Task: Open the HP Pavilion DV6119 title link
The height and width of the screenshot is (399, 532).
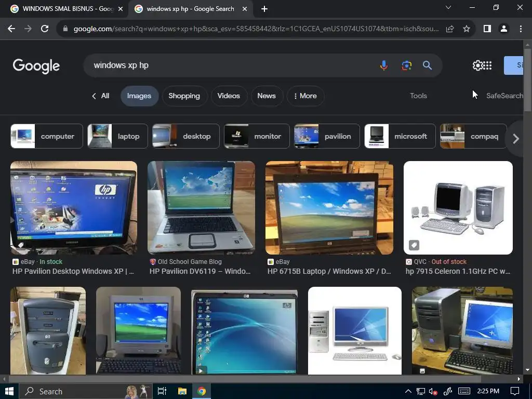Action: [200, 271]
